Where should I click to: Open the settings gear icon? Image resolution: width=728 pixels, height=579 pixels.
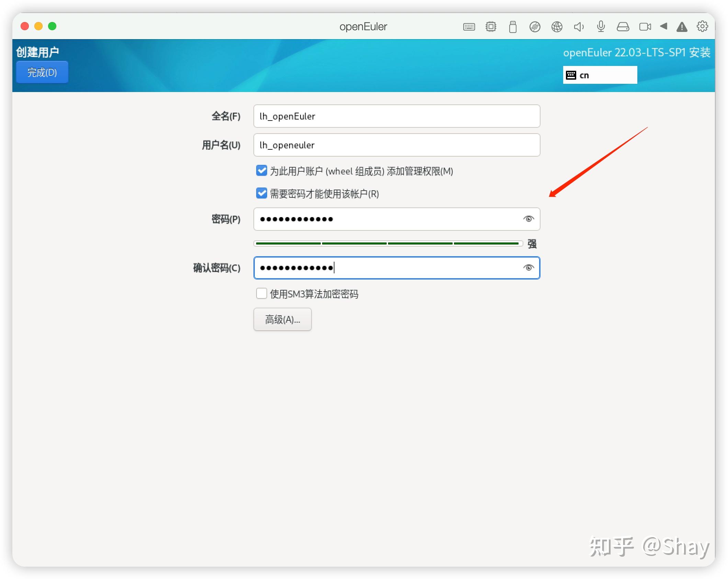[703, 26]
